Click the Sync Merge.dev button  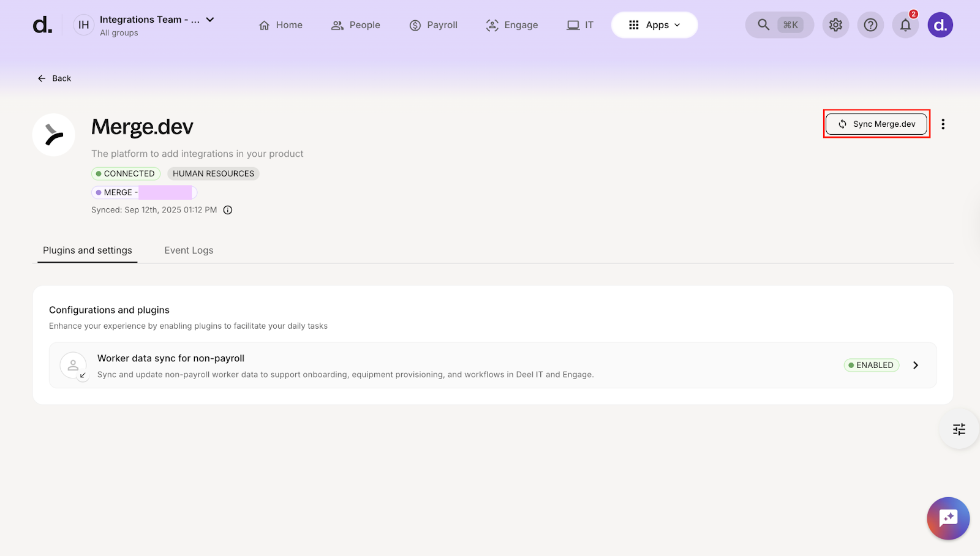pyautogui.click(x=876, y=124)
